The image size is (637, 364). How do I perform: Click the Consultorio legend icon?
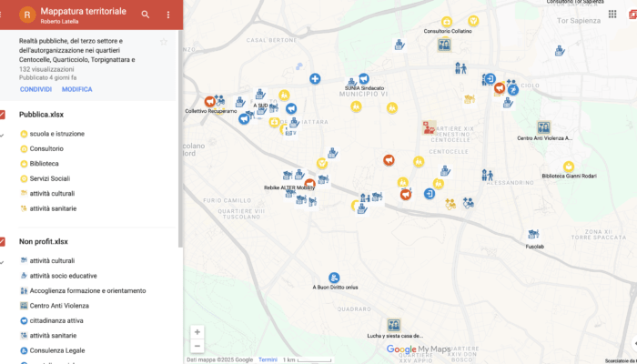[24, 148]
